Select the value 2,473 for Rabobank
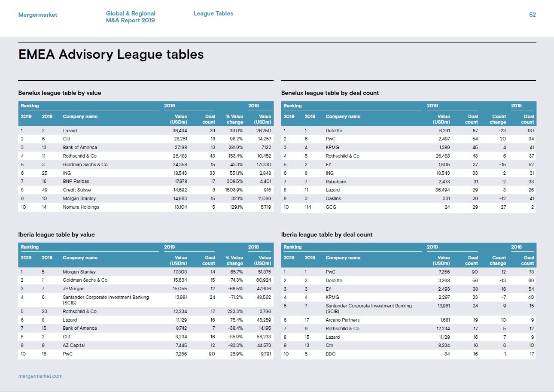This screenshot has width=554, height=392. pos(444,182)
